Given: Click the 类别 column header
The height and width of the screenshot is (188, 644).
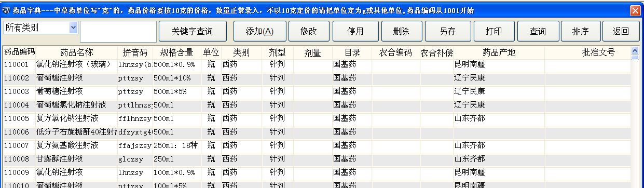Looking at the screenshot, I should tap(241, 52).
